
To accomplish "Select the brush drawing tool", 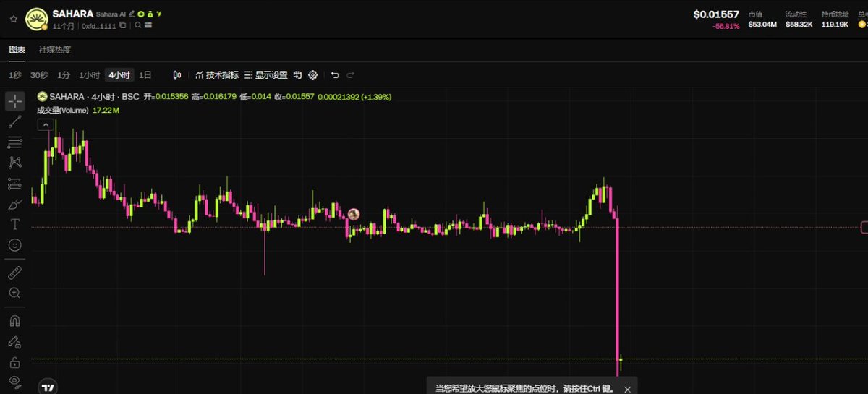I will pos(15,204).
